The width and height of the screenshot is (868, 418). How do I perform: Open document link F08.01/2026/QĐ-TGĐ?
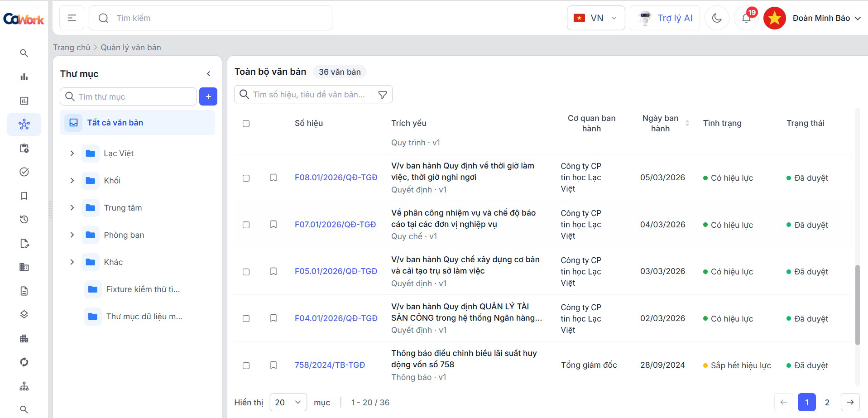coord(336,178)
